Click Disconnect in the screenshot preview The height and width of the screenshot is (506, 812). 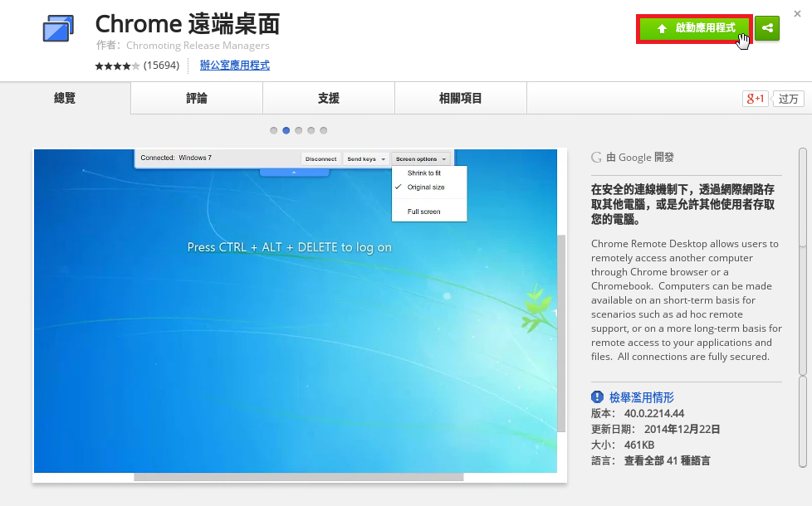click(320, 158)
